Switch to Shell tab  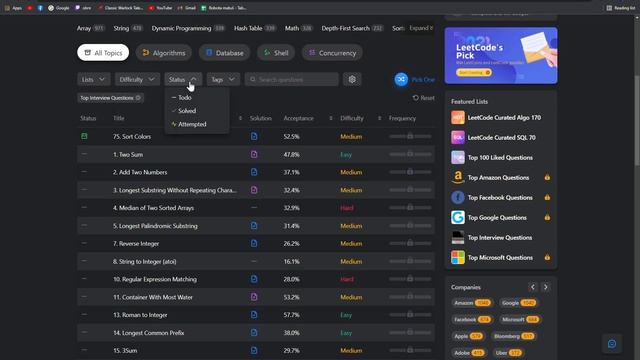(276, 53)
